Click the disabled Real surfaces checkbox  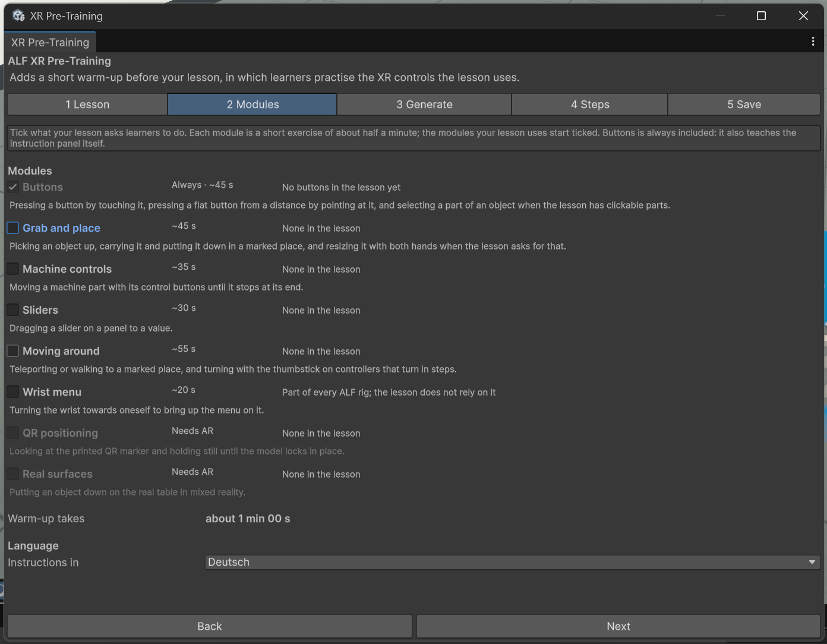[12, 474]
